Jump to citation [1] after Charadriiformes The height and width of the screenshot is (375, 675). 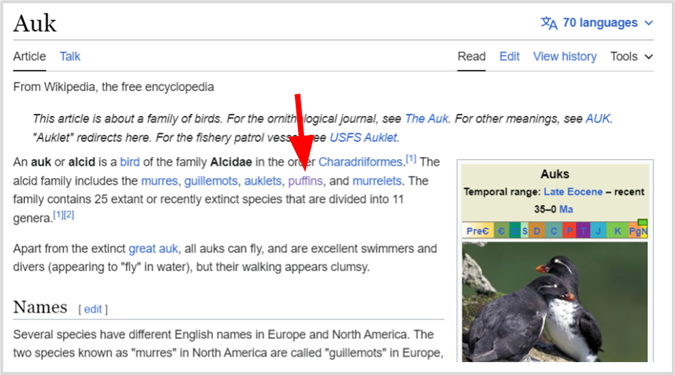pyautogui.click(x=411, y=159)
